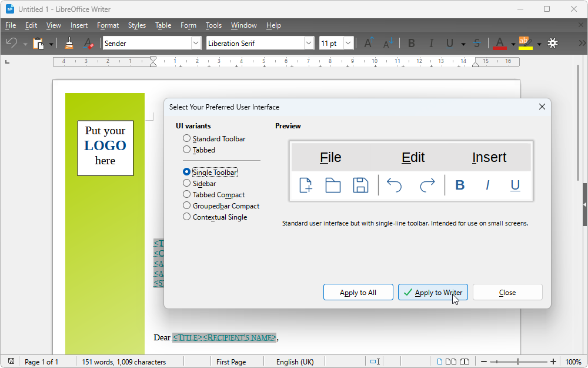Click the Paste clipboard icon
The image size is (588, 368).
click(38, 43)
